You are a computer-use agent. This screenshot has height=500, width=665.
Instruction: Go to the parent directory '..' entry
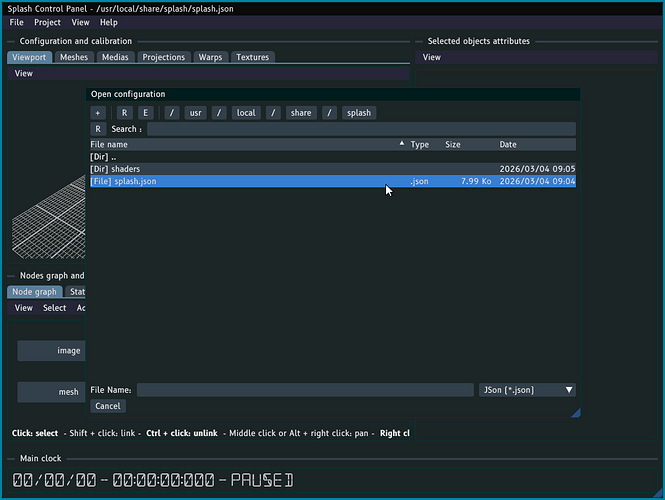[x=103, y=157]
